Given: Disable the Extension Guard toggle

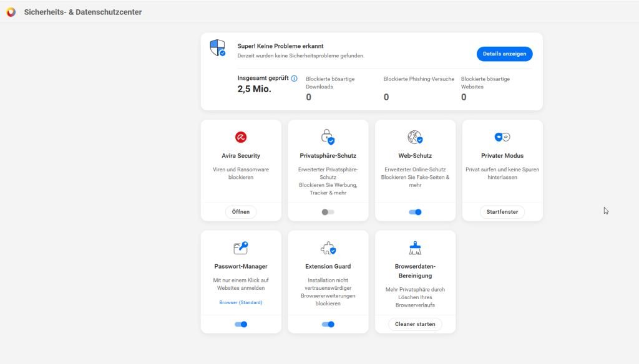Looking at the screenshot, I should pos(328,324).
